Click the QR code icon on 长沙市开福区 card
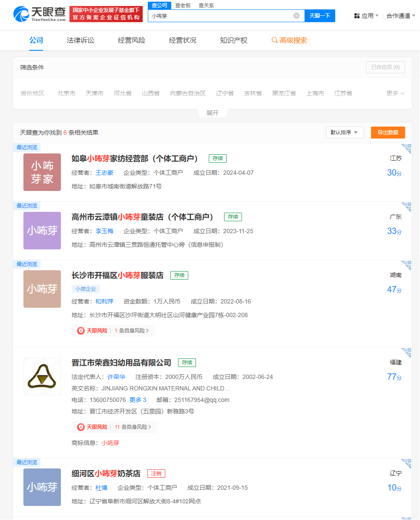Screen dimensions: 420x520 click(406, 266)
